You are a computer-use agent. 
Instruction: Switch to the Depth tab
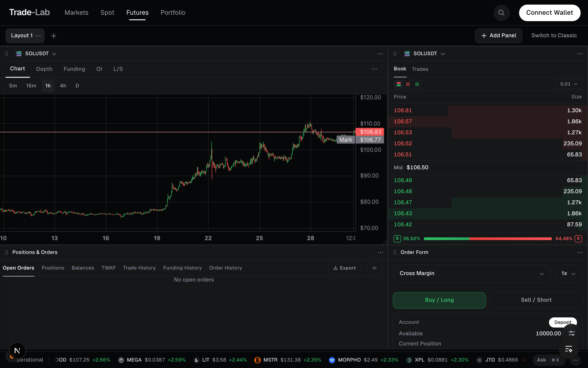pyautogui.click(x=44, y=69)
